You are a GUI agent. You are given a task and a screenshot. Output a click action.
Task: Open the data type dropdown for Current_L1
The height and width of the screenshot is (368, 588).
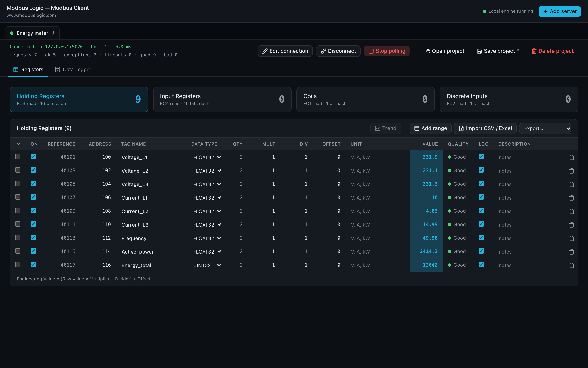(x=207, y=198)
